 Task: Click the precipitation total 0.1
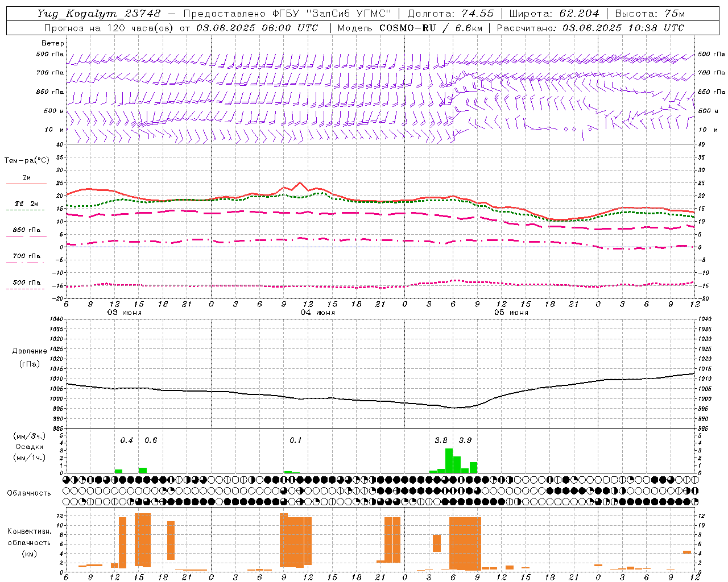click(x=296, y=440)
